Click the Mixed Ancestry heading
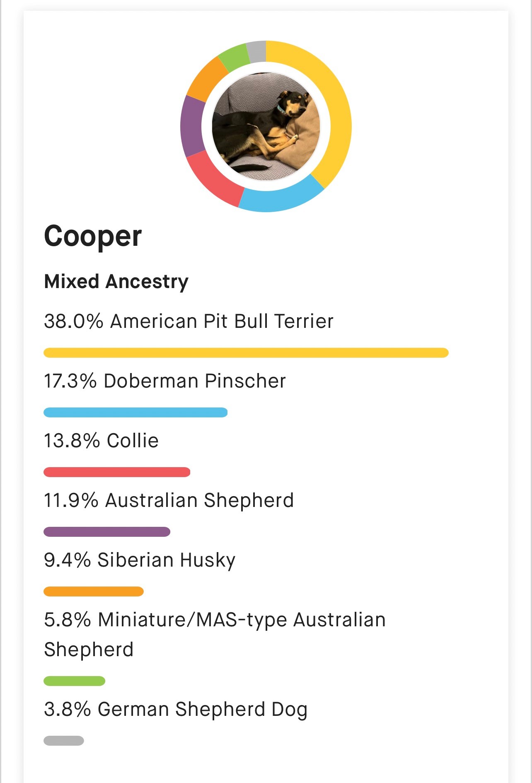532x783 pixels. click(116, 281)
